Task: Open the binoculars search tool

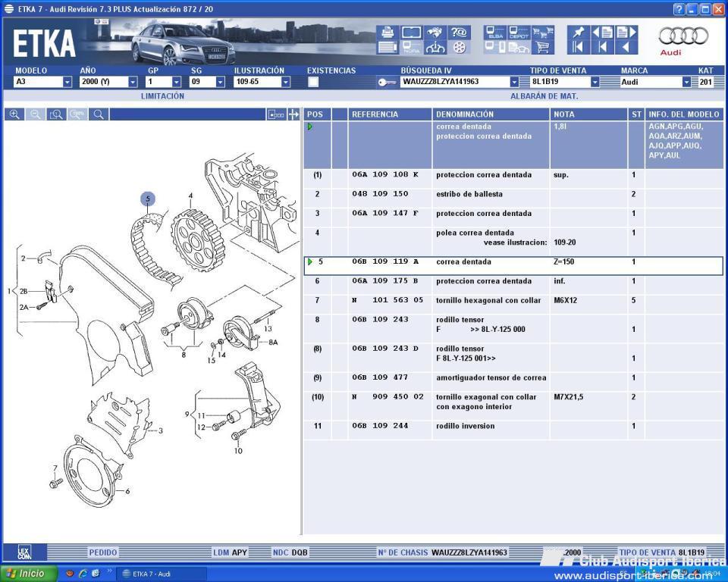Action: [435, 32]
